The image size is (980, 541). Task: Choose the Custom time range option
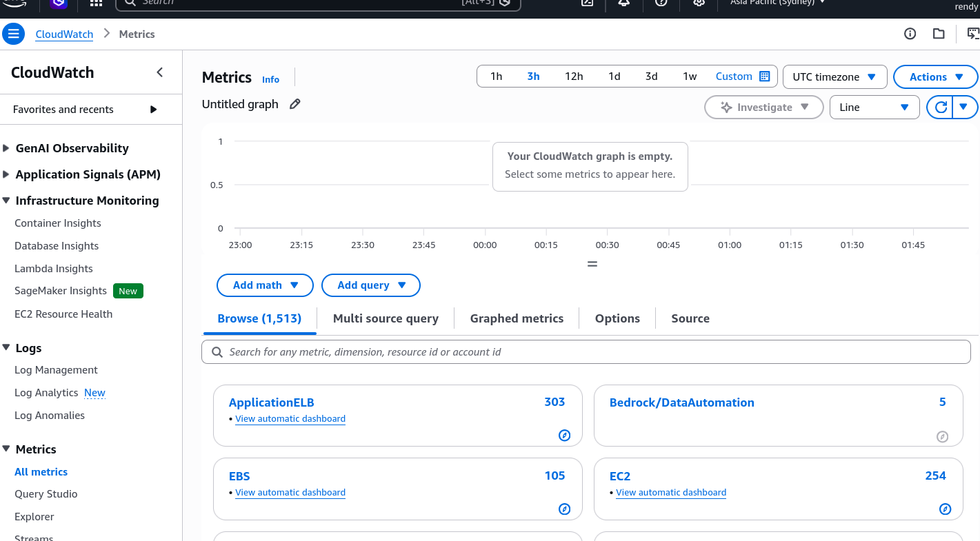tap(734, 76)
